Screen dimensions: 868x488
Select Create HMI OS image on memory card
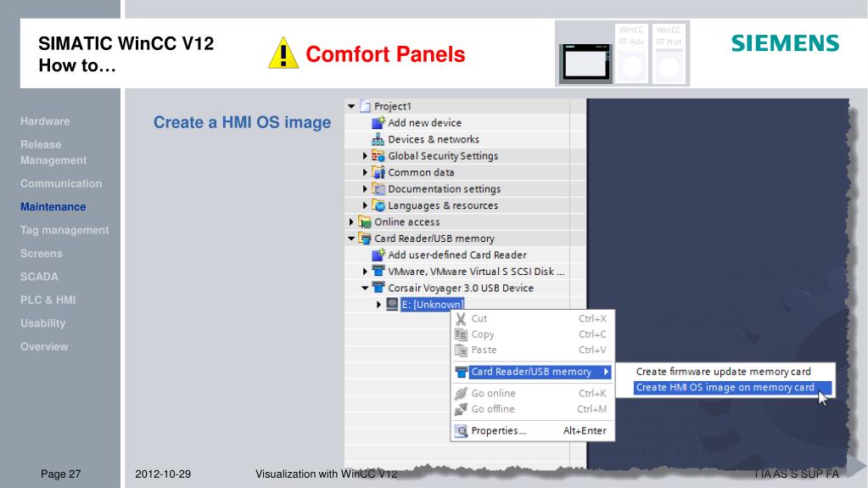[732, 388]
